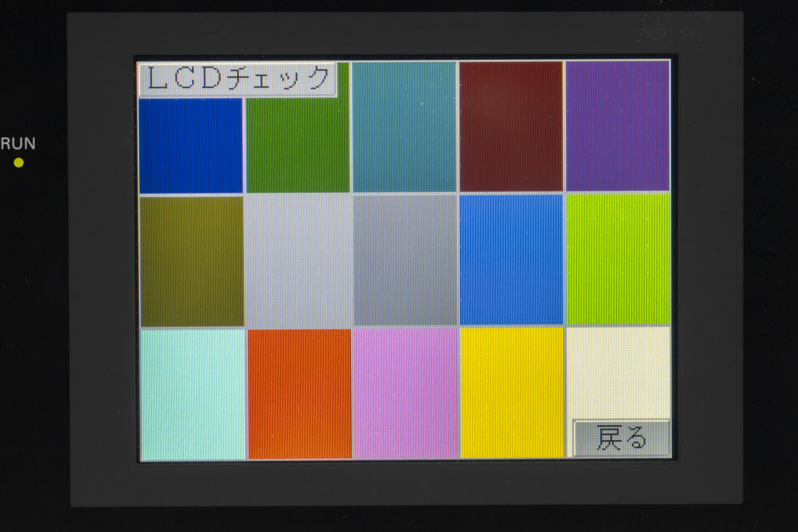Click the yellow color block
Viewport: 798px width, 532px height.
(512, 393)
